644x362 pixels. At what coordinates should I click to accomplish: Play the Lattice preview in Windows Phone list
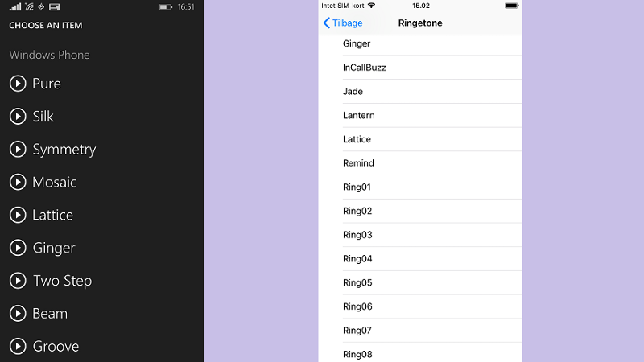click(x=18, y=215)
